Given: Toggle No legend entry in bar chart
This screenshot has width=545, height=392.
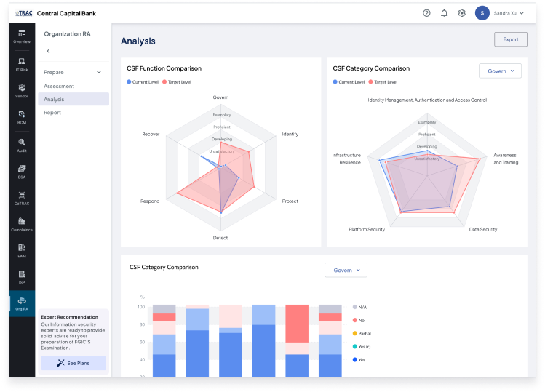Looking at the screenshot, I should (359, 320).
